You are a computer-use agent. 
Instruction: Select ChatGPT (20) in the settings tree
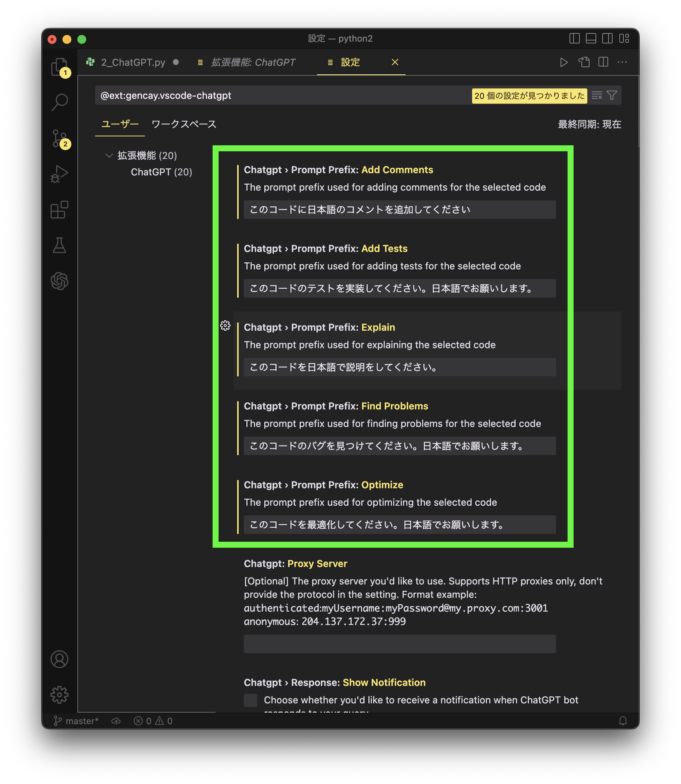click(x=161, y=172)
